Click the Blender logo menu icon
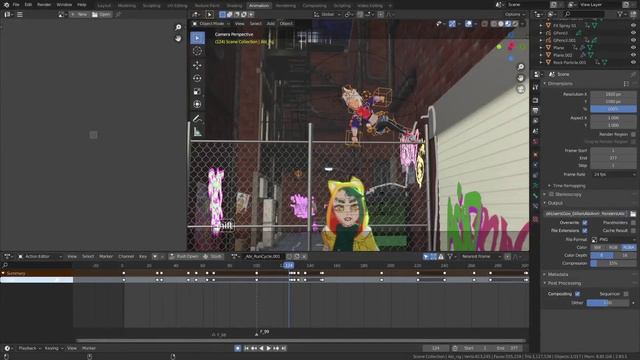 (x=6, y=5)
